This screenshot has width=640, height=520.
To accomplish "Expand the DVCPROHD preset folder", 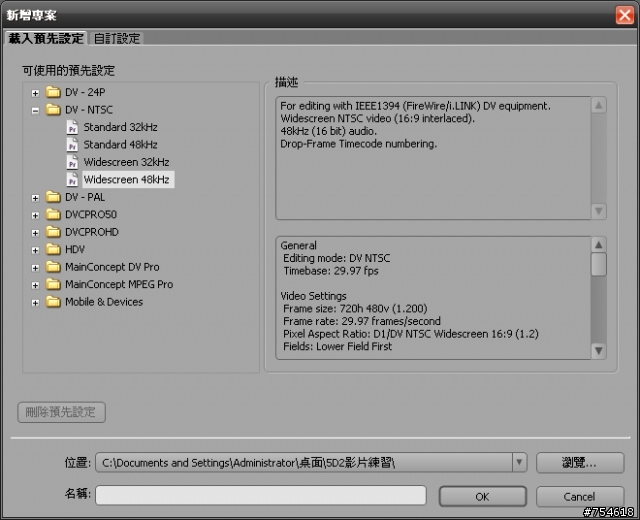I will (36, 233).
